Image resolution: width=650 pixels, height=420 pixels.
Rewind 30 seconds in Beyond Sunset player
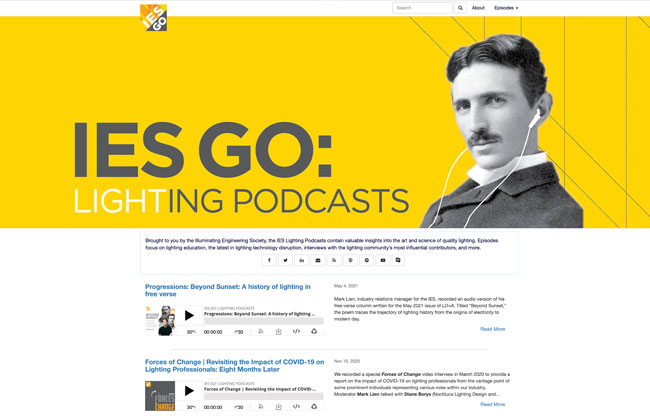[x=191, y=332]
